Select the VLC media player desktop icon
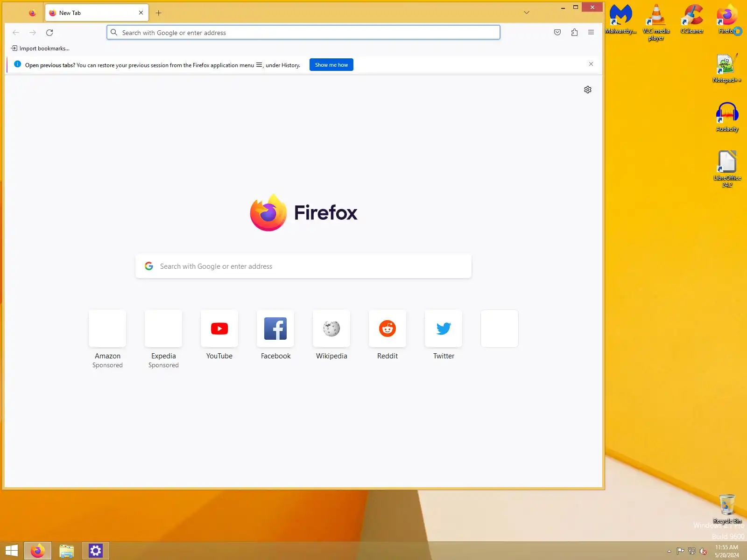This screenshot has width=747, height=560. coord(656,22)
